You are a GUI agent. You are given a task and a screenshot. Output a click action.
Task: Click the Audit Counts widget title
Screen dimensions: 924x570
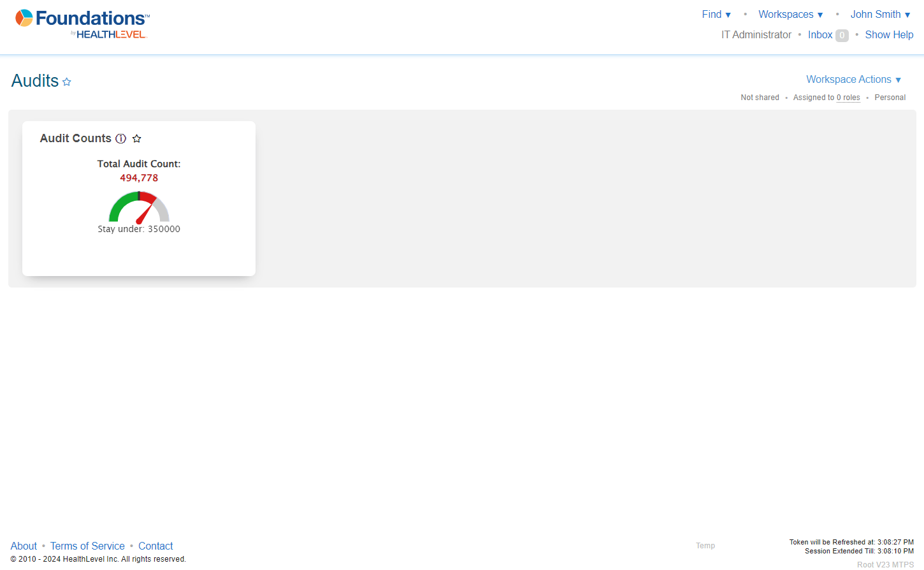coord(75,138)
